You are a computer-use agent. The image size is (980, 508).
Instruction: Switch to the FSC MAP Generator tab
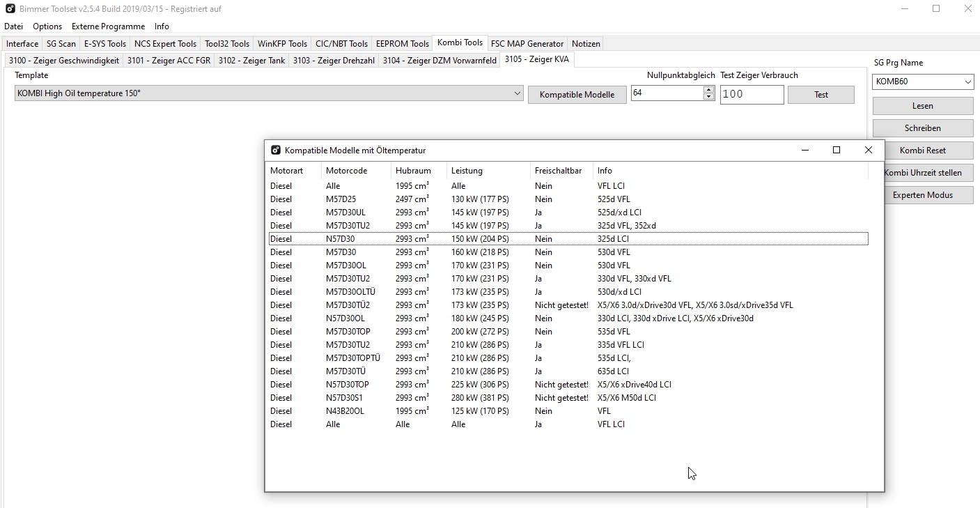click(x=527, y=44)
